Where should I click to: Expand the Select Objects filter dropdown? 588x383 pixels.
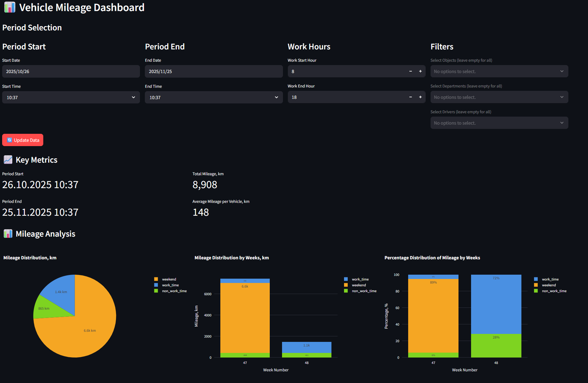(499, 72)
